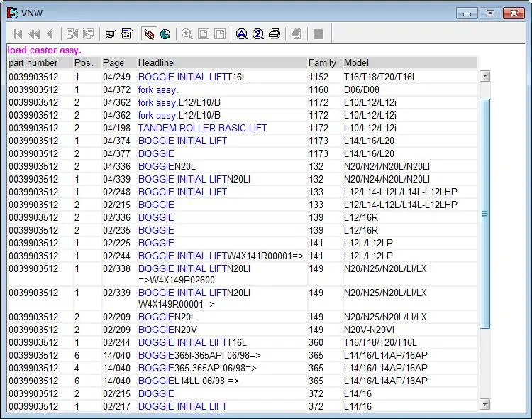Screen dimensions: 532x419
Task: Click the next document page icon
Action: click(88, 34)
